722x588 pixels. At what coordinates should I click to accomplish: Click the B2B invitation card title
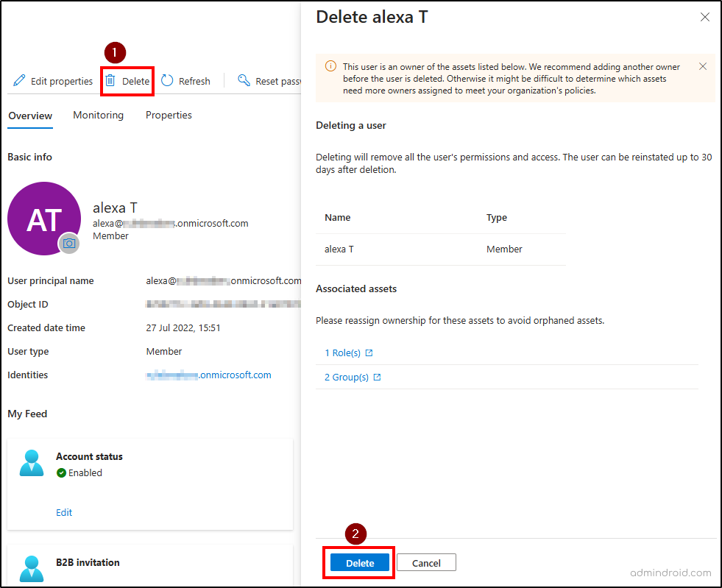[x=88, y=562]
